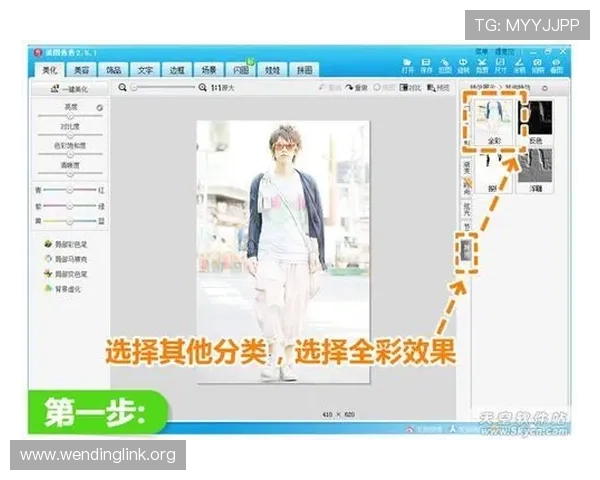Open the 尺寸 (resize) tool
Viewport: 600px width, 480px height.
pyautogui.click(x=501, y=66)
